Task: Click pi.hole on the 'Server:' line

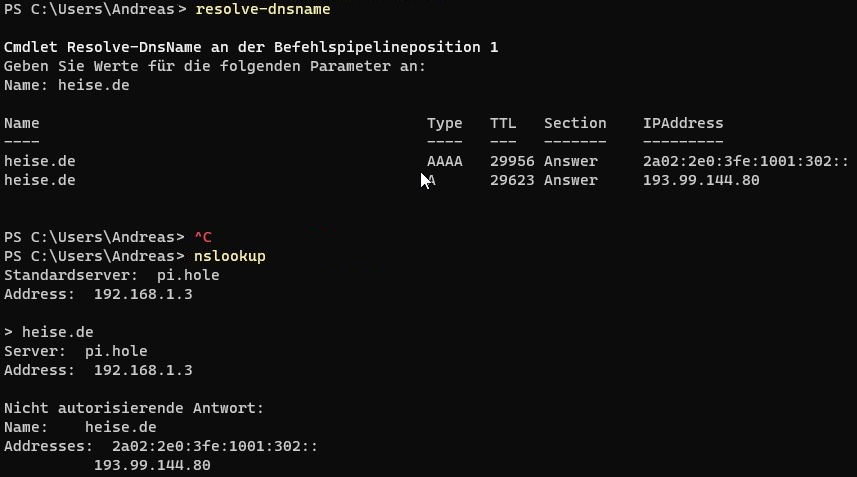Action: click(x=116, y=351)
